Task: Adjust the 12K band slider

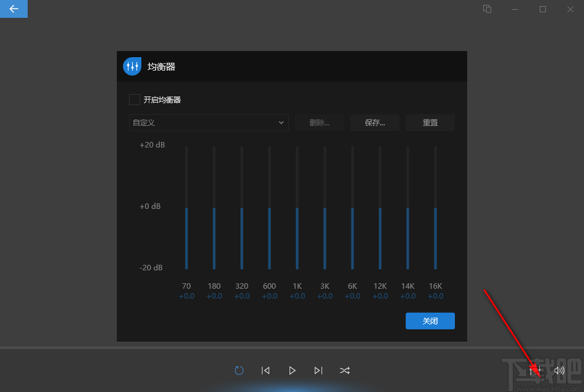Action: tap(381, 208)
